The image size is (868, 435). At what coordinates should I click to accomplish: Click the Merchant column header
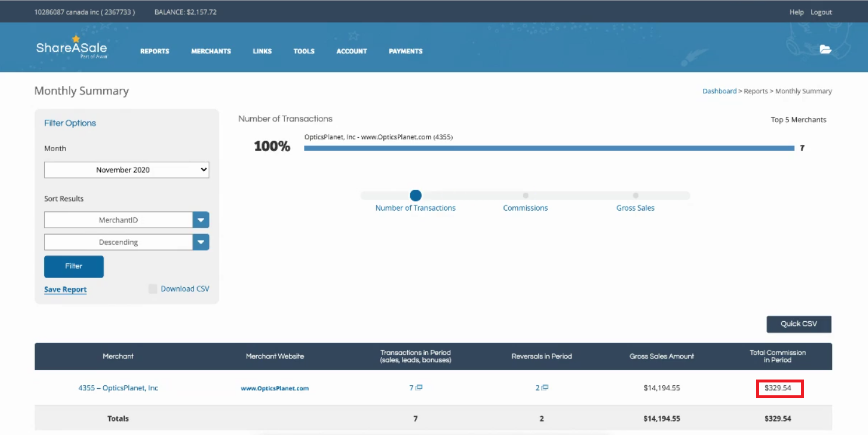click(x=118, y=356)
